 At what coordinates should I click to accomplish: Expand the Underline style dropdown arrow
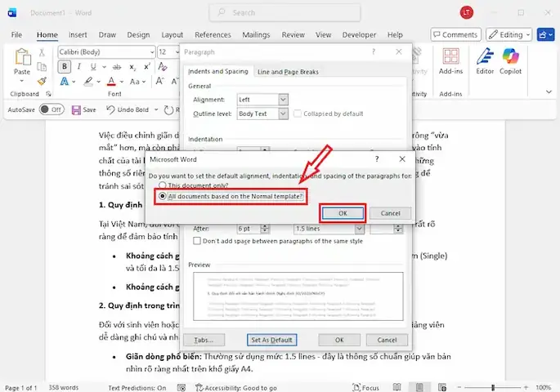tap(104, 67)
